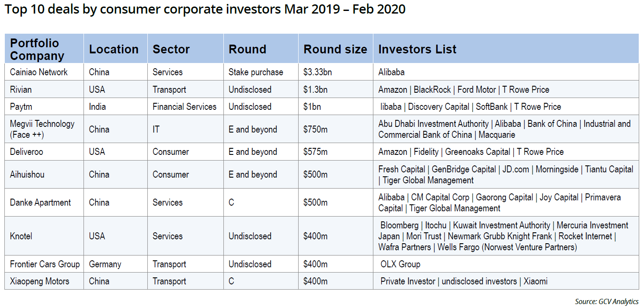Click the Danke Apartment company cell

click(x=40, y=203)
